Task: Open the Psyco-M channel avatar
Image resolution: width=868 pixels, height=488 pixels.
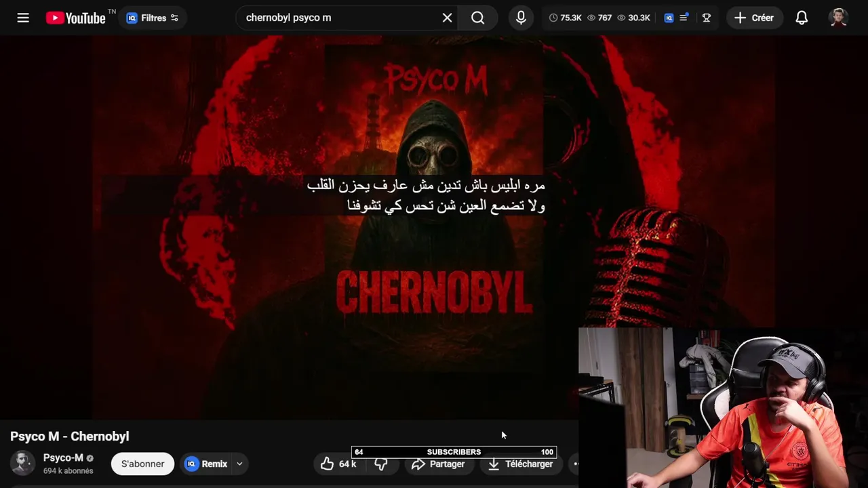Action: pos(22,463)
